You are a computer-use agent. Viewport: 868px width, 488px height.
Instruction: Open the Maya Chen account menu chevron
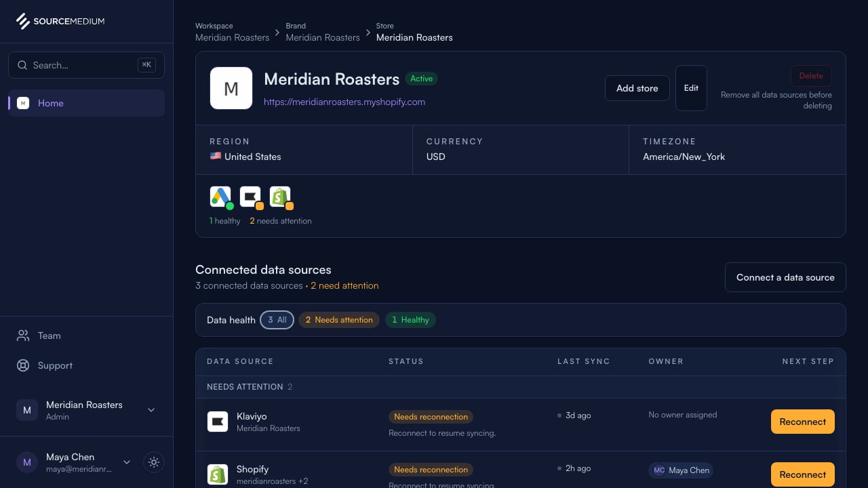point(127,462)
